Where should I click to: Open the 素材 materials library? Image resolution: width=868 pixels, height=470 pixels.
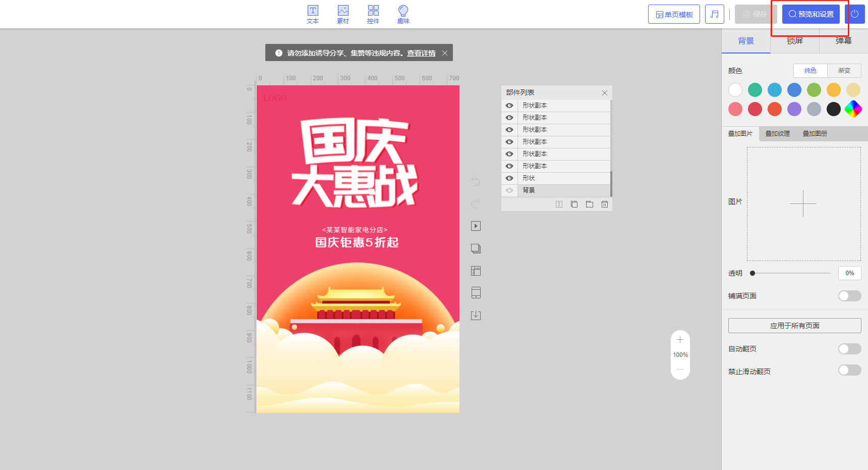(343, 14)
